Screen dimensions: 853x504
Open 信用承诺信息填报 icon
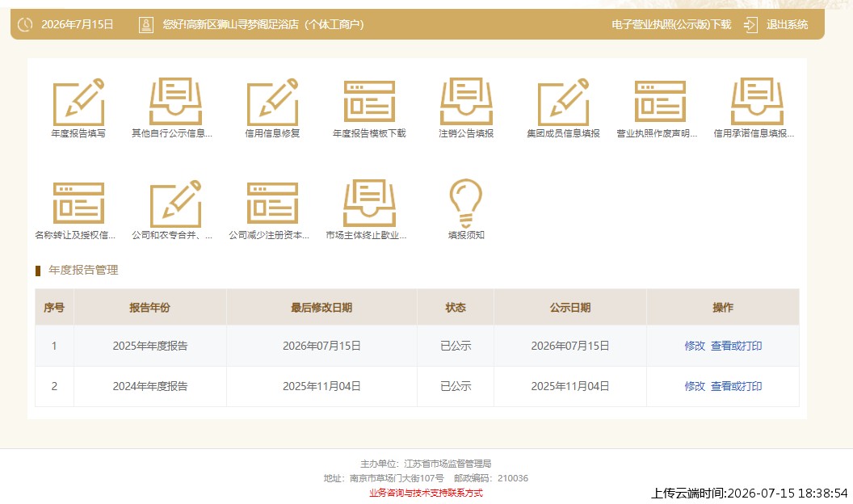[757, 102]
